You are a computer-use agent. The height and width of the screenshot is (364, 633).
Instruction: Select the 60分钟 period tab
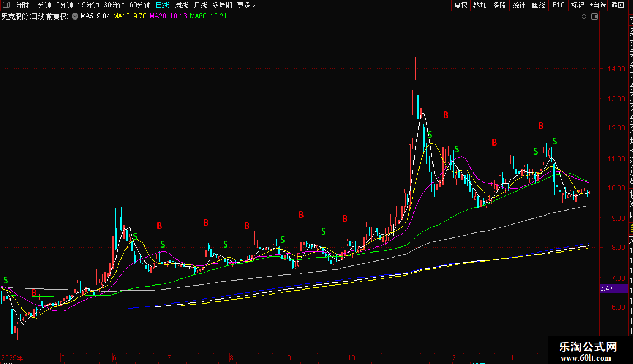pos(140,5)
